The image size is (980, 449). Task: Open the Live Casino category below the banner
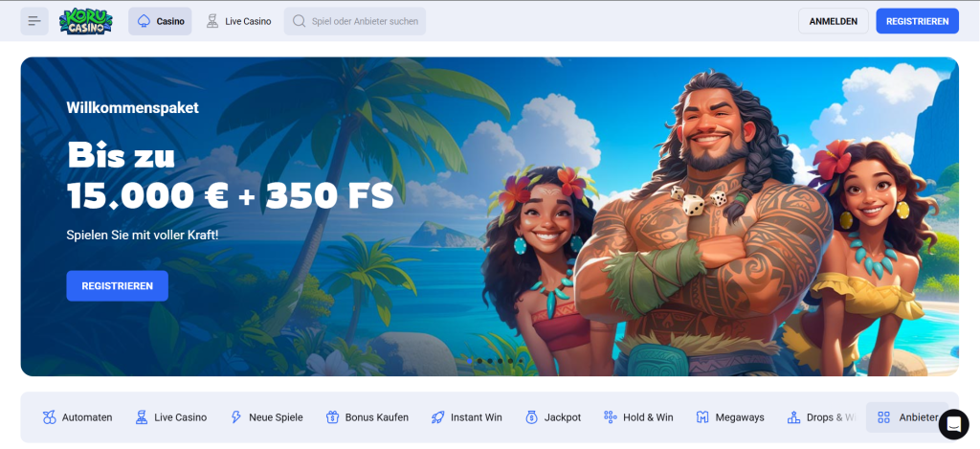[x=170, y=417]
